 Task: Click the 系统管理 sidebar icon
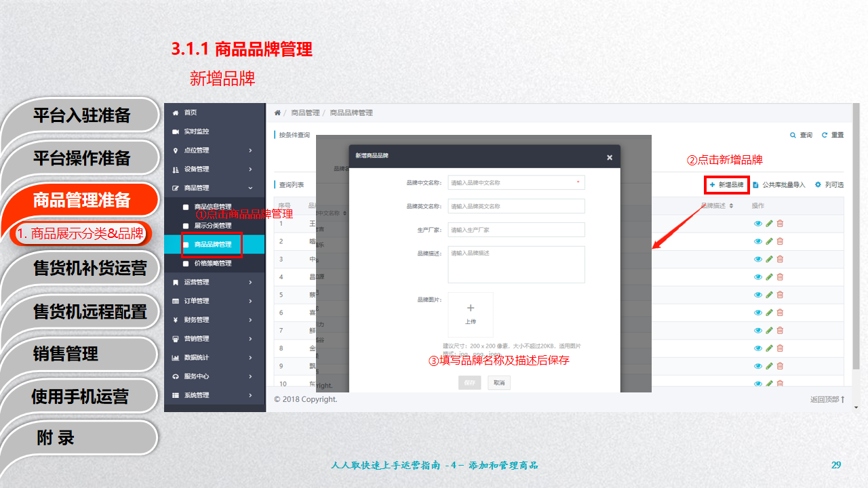point(176,395)
